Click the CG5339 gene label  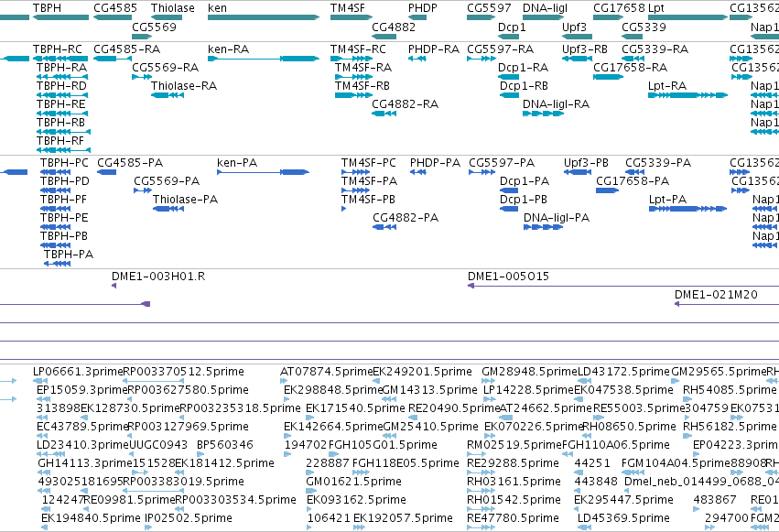(x=644, y=27)
